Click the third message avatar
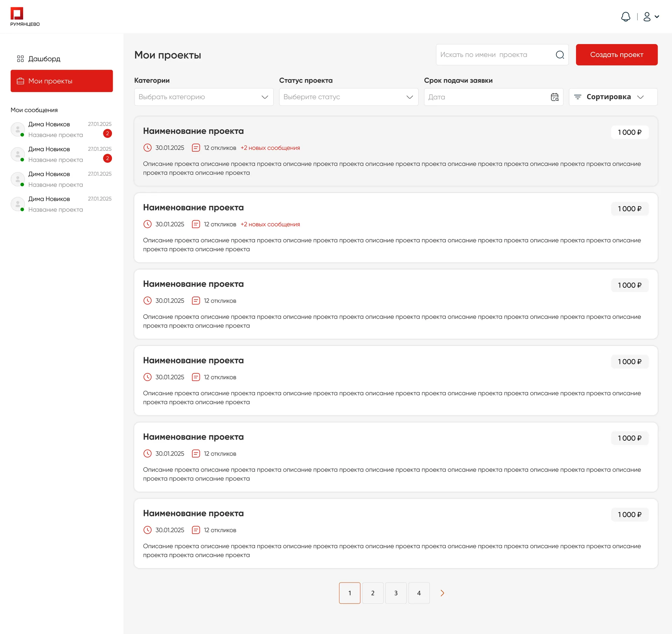The image size is (672, 634). click(x=17, y=179)
